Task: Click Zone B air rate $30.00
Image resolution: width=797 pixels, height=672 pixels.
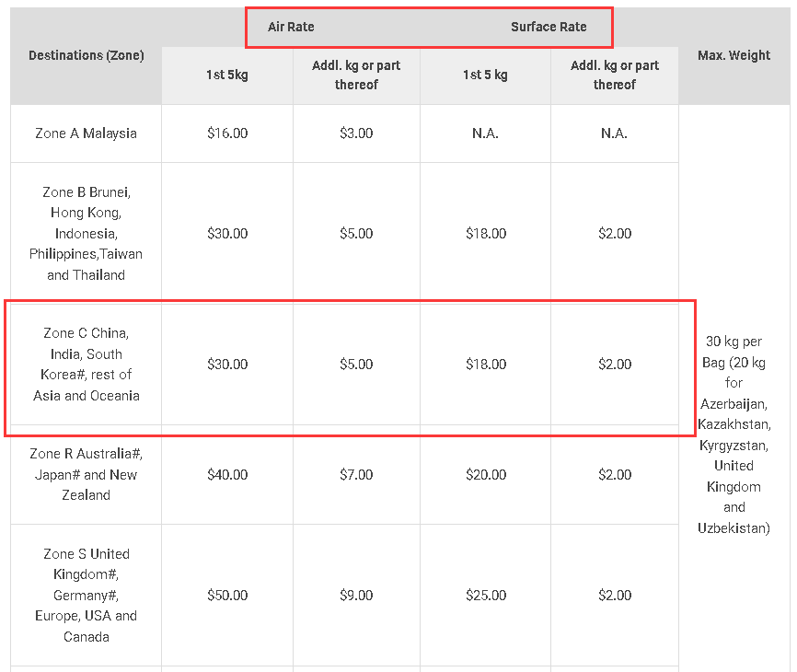Action: coord(227,233)
